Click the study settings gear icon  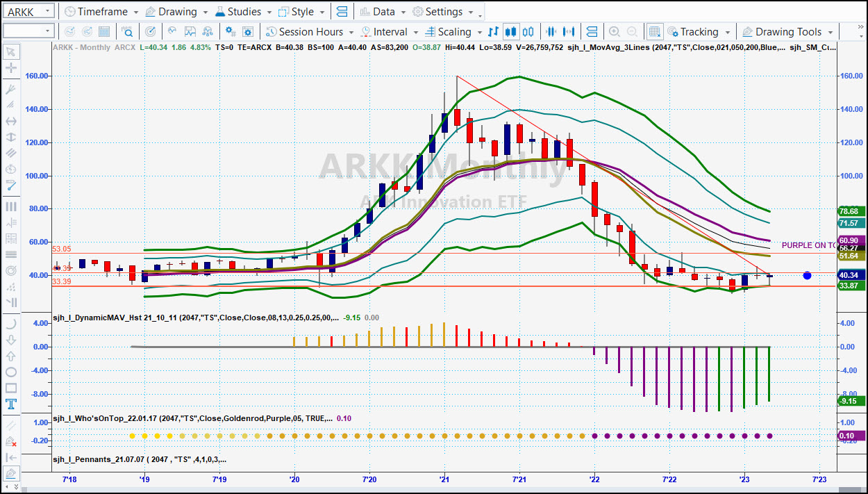point(231,31)
